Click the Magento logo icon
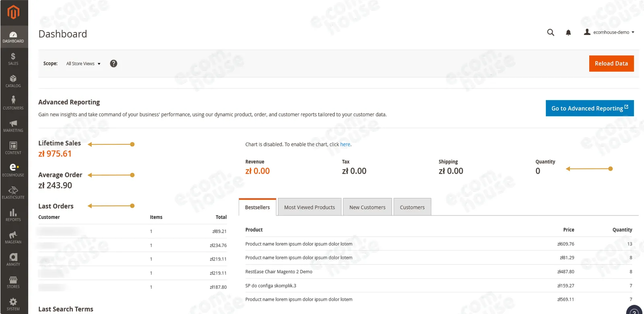 click(13, 12)
